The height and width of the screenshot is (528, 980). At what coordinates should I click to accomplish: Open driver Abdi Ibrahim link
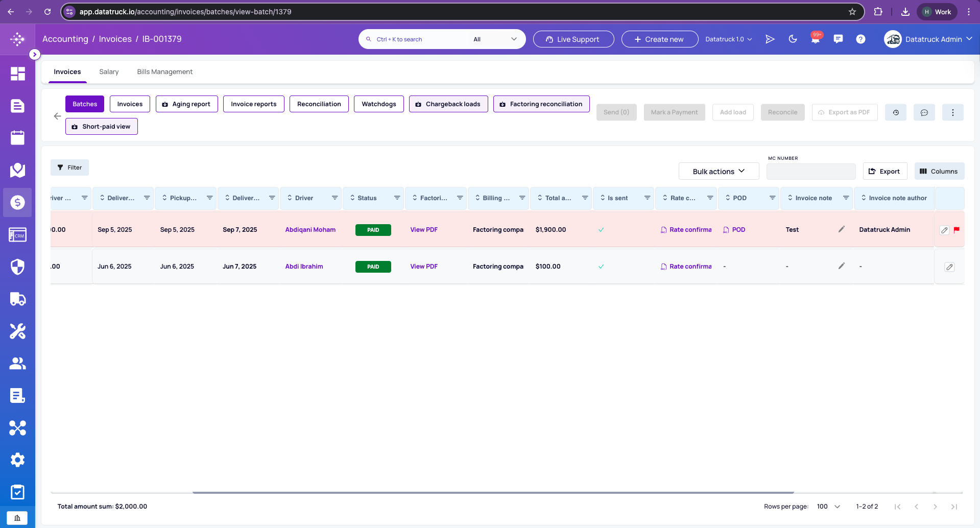(x=304, y=267)
